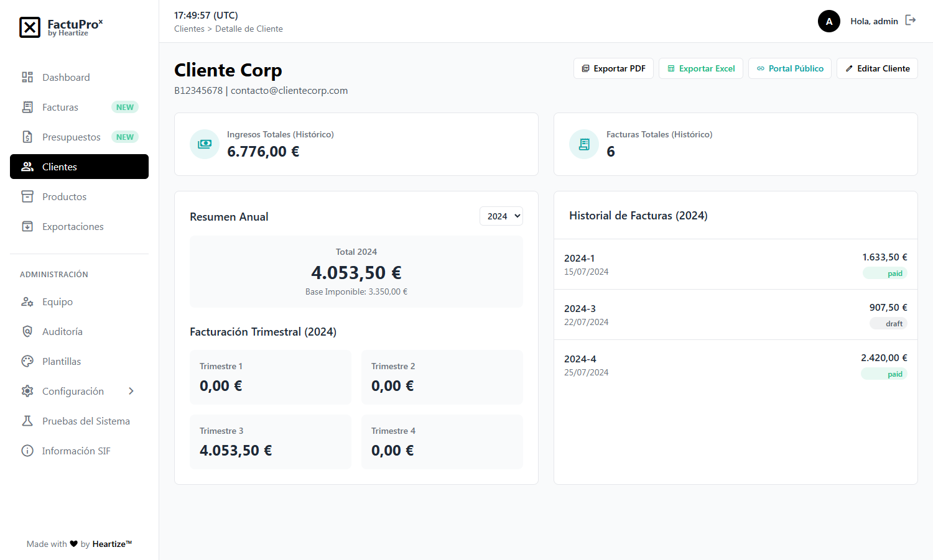Screen dimensions: 933x560
Task: Open Información SIF info icon
Action: click(27, 451)
